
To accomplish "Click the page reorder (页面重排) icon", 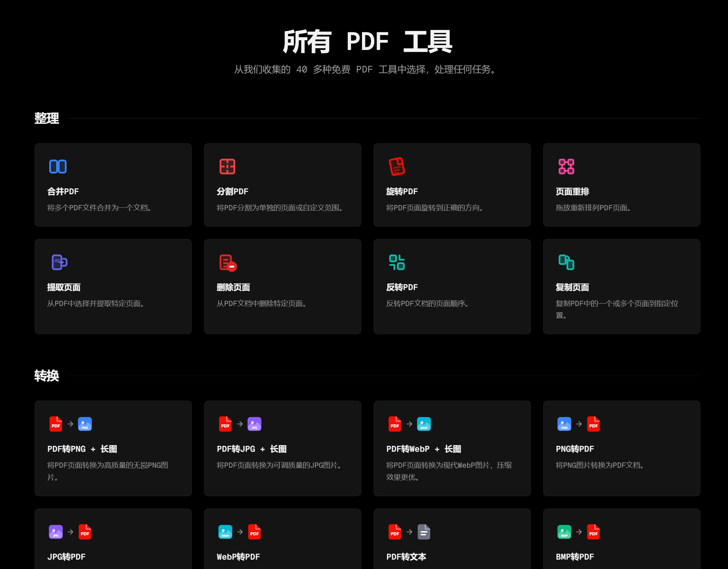I will 566,167.
